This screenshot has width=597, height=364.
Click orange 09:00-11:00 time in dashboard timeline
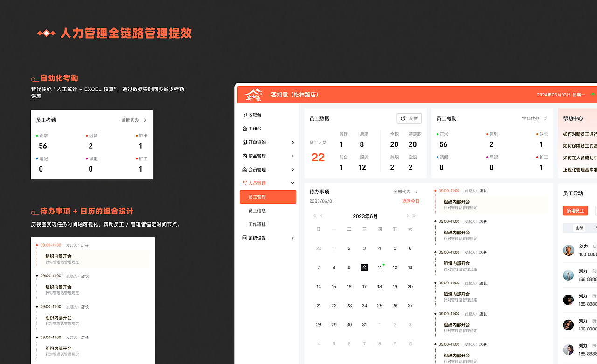449,191
